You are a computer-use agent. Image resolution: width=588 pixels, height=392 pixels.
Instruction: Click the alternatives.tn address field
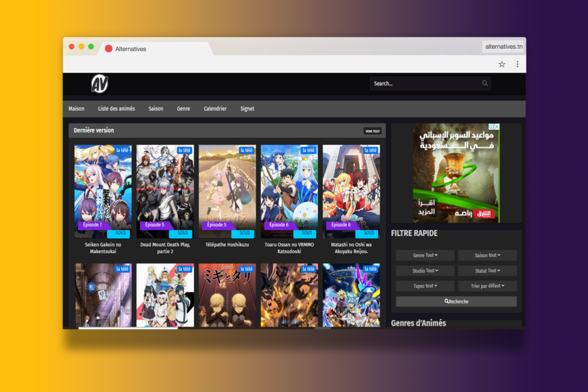504,46
